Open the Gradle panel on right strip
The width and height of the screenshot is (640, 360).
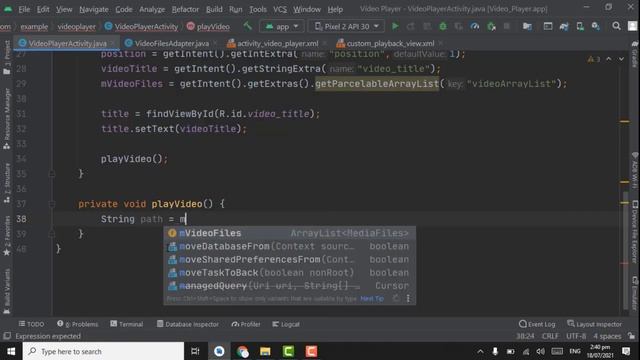[x=635, y=53]
